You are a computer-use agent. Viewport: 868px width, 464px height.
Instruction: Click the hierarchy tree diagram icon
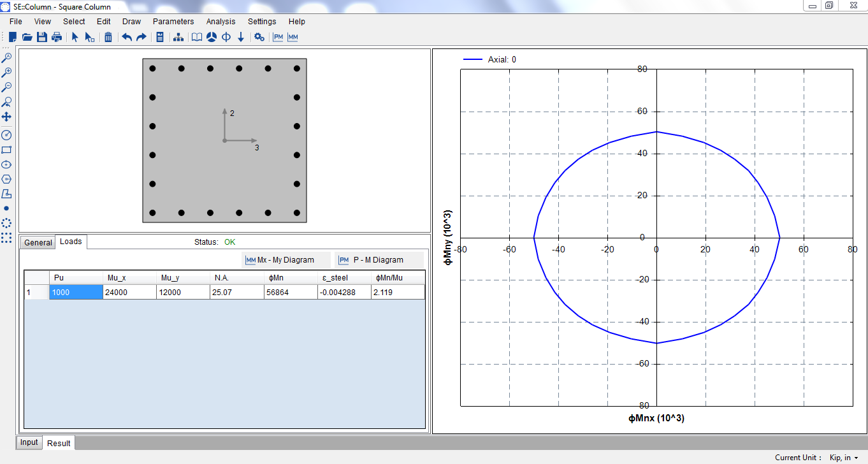(x=178, y=37)
